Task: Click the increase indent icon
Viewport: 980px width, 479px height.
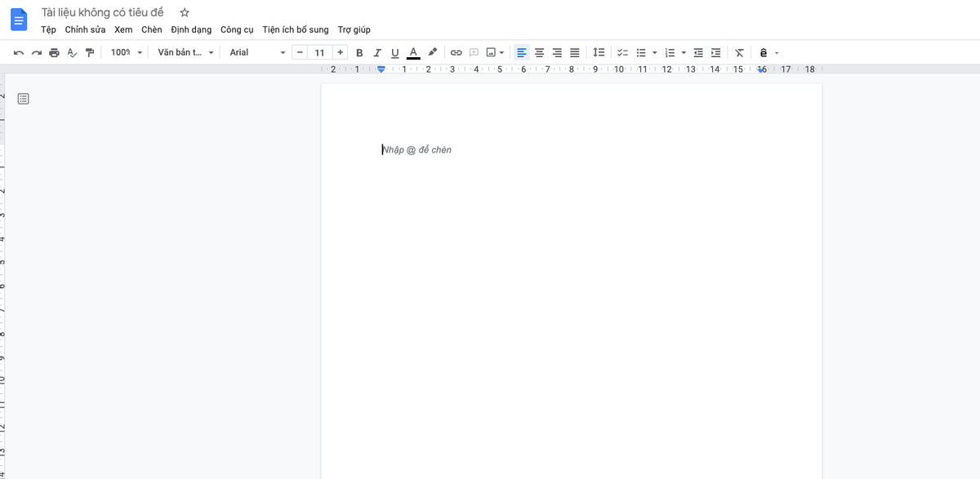Action: [x=716, y=52]
